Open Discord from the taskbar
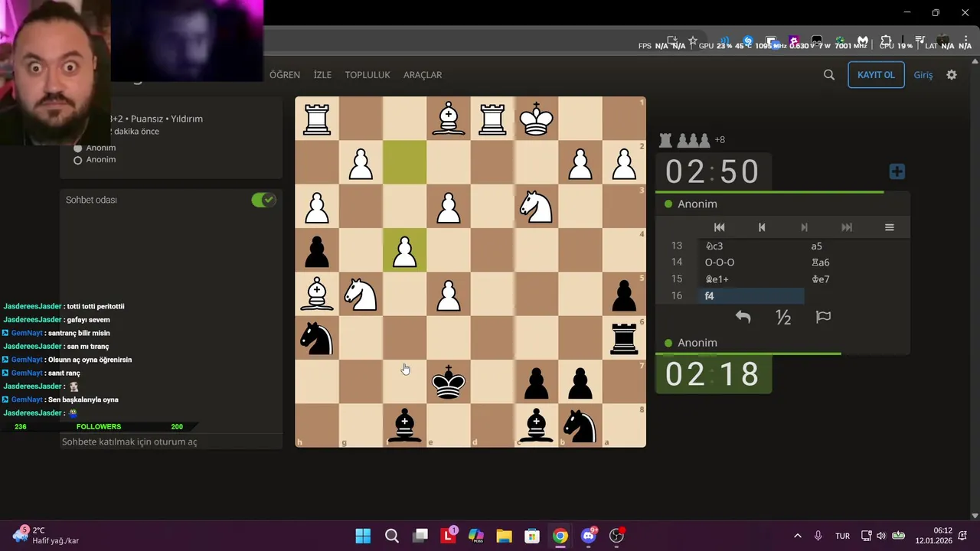Viewport: 980px width, 551px height. pos(589,536)
